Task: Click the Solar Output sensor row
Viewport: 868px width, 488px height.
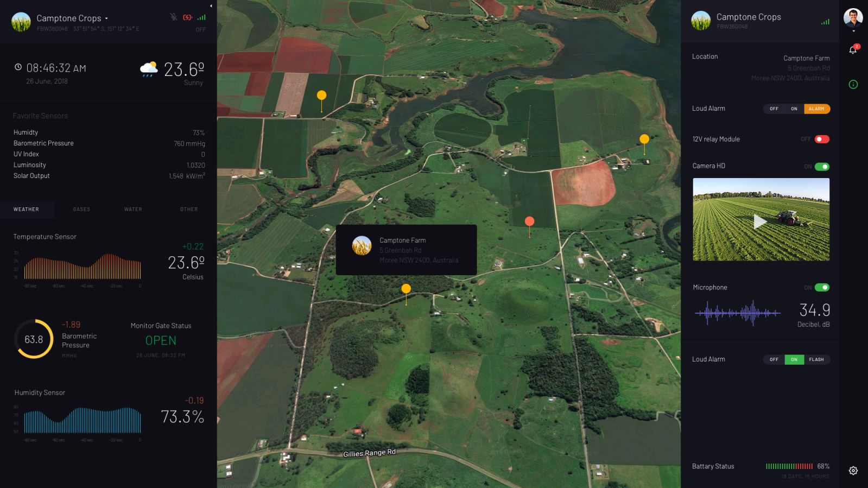Action: 109,176
